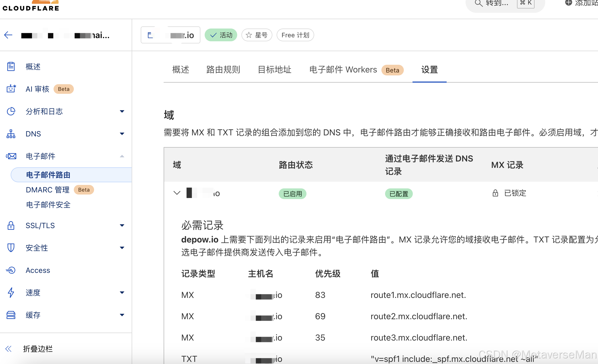
Task: Expand the SSL/TLS dropdown arrow
Action: tap(122, 225)
